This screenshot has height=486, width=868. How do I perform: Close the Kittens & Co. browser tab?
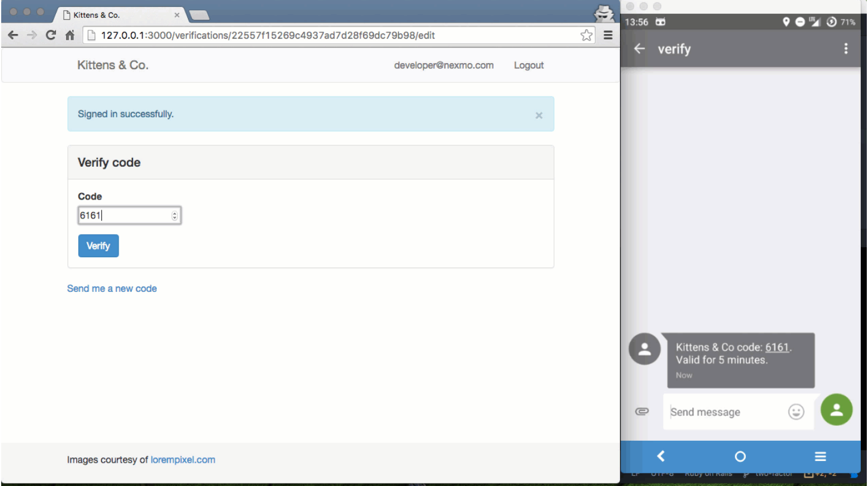pos(177,15)
